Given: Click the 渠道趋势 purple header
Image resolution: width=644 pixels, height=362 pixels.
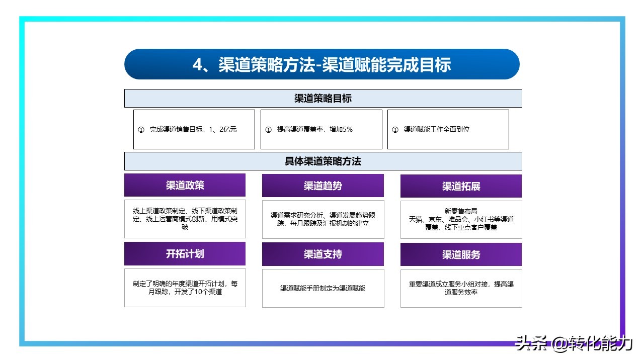Looking at the screenshot, I should pos(323,185).
